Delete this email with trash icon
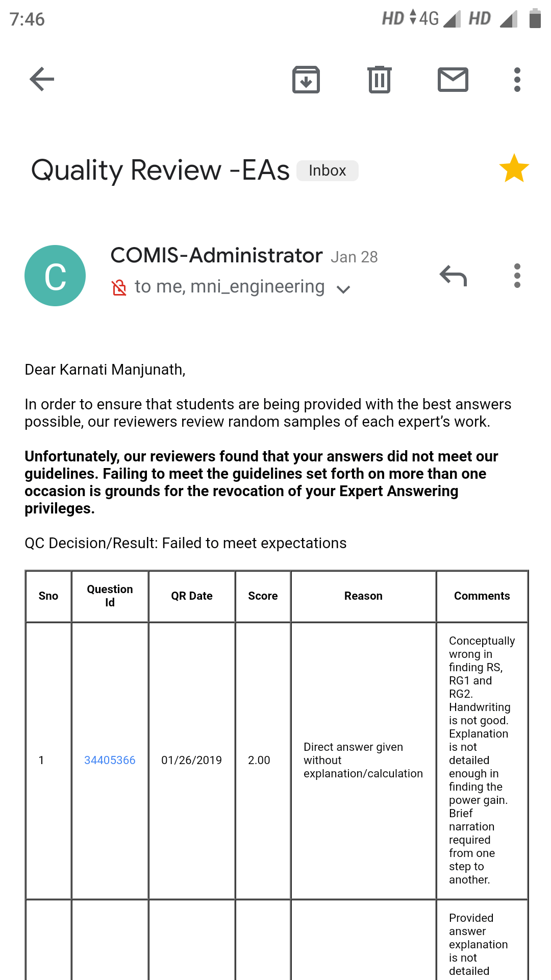551x980 pixels. 380,80
